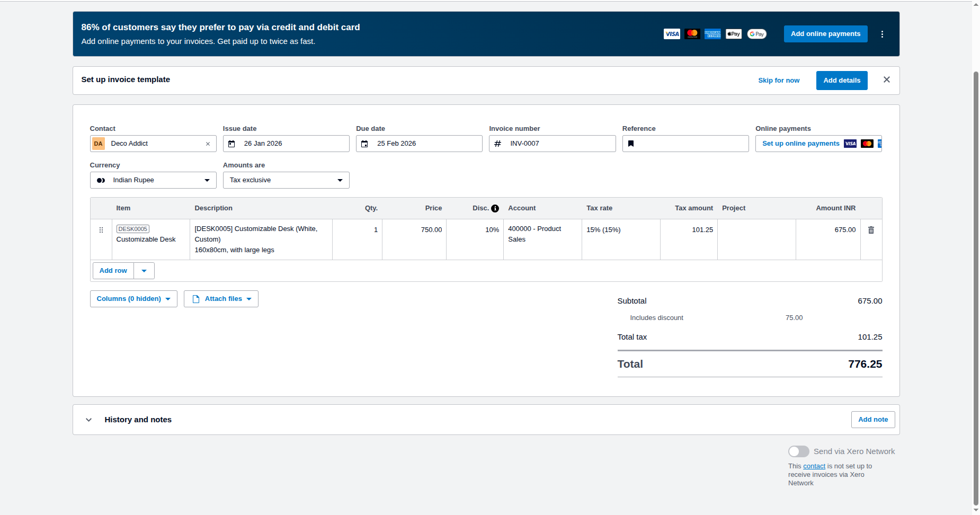Click the Due date field

[419, 144]
